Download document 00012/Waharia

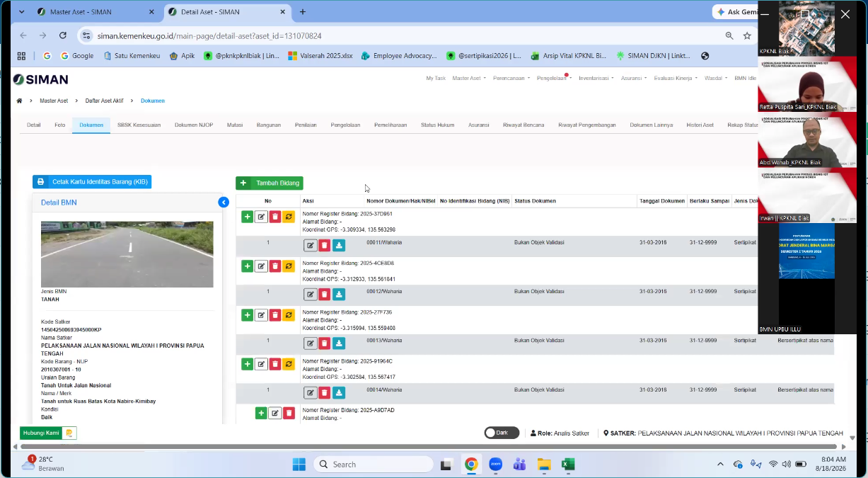(339, 294)
